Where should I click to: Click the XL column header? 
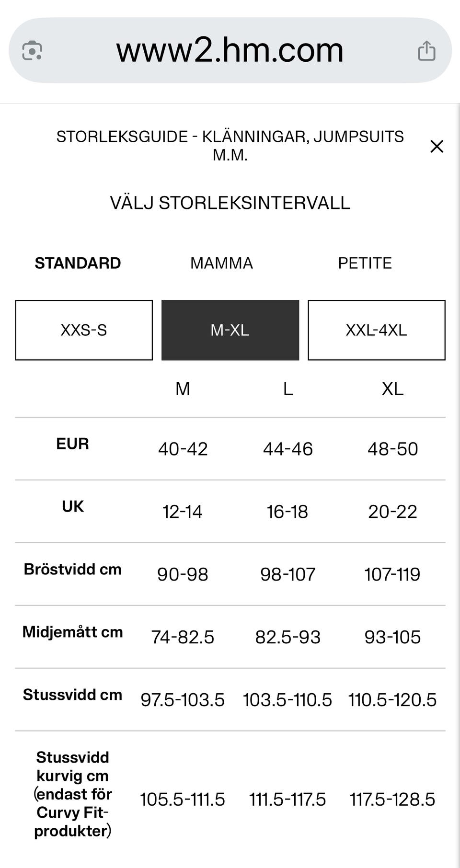tap(392, 389)
